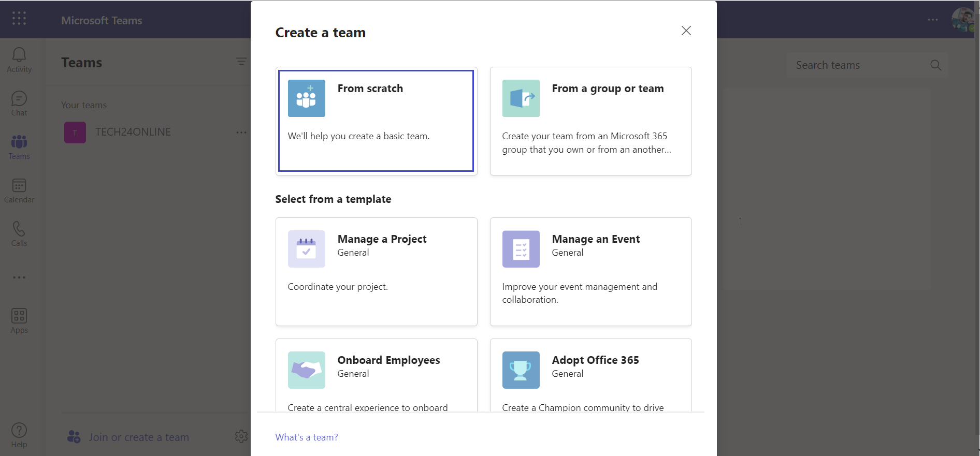Open manage teams gear icon
This screenshot has width=980, height=456.
click(x=241, y=436)
